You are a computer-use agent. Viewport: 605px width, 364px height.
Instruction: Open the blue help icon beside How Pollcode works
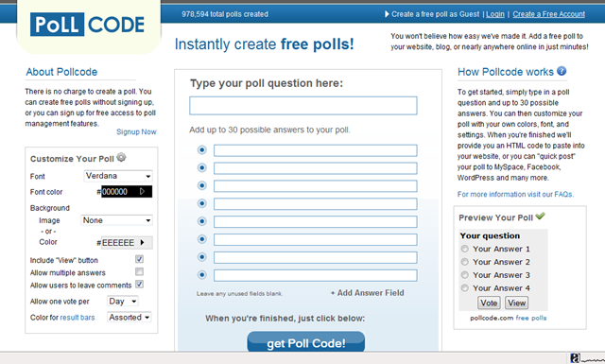[562, 71]
